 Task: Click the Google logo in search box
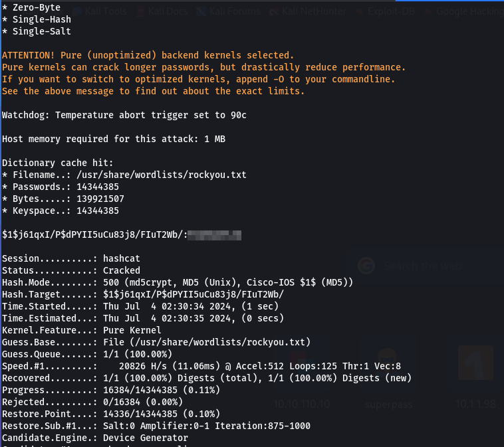[x=366, y=266]
